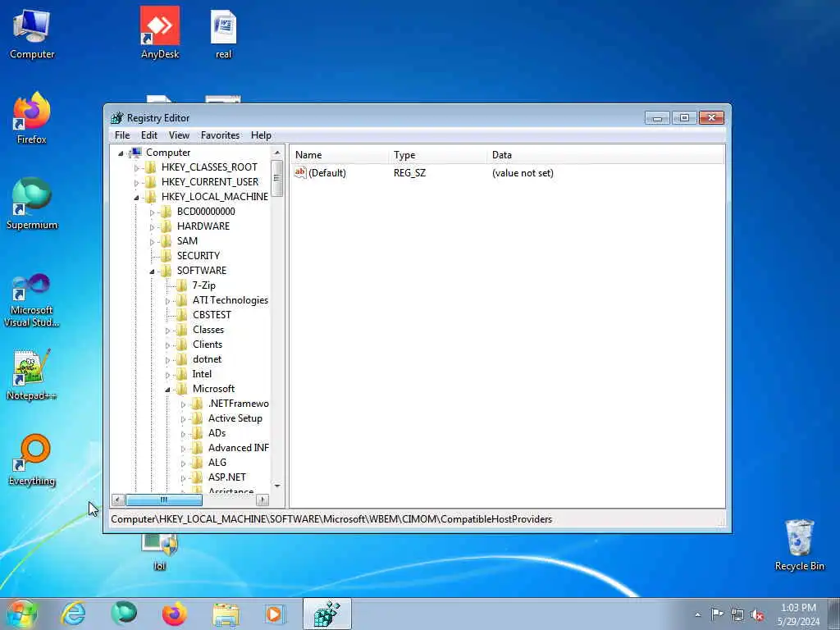Click the muted volume tray icon
840x630 pixels.
pos(757,614)
